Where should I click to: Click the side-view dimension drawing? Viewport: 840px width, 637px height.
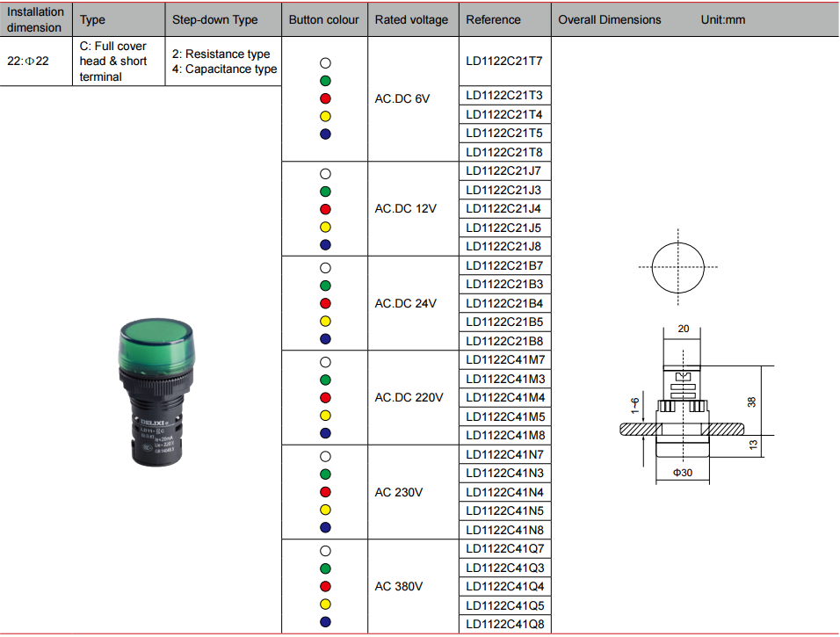coord(698,404)
